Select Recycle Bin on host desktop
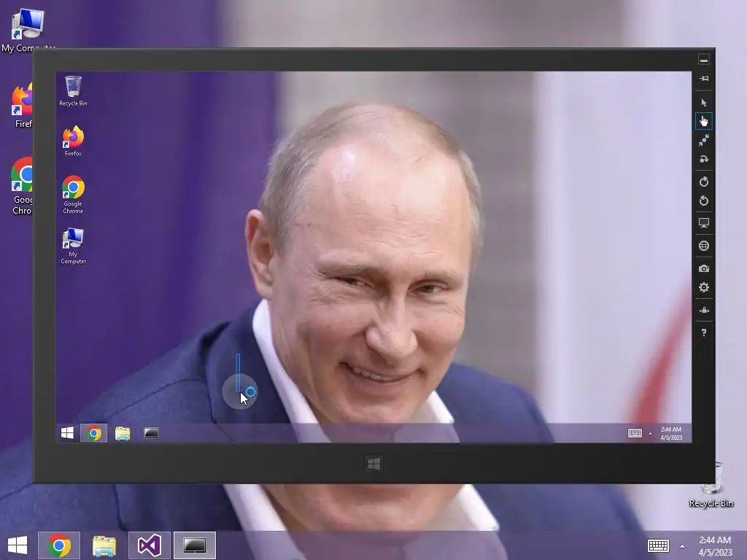This screenshot has height=560, width=747. tap(711, 486)
